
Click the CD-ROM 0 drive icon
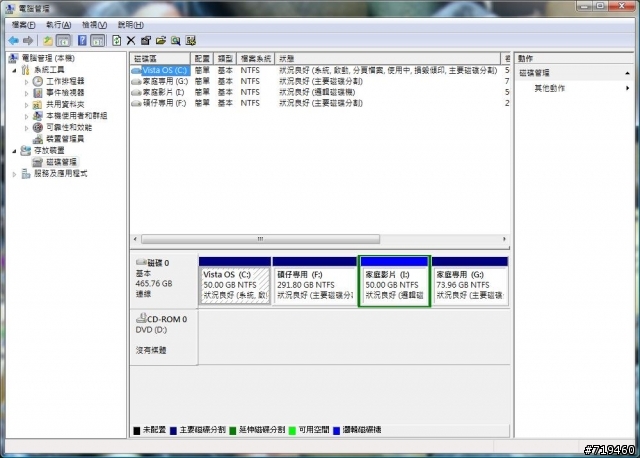[141, 318]
